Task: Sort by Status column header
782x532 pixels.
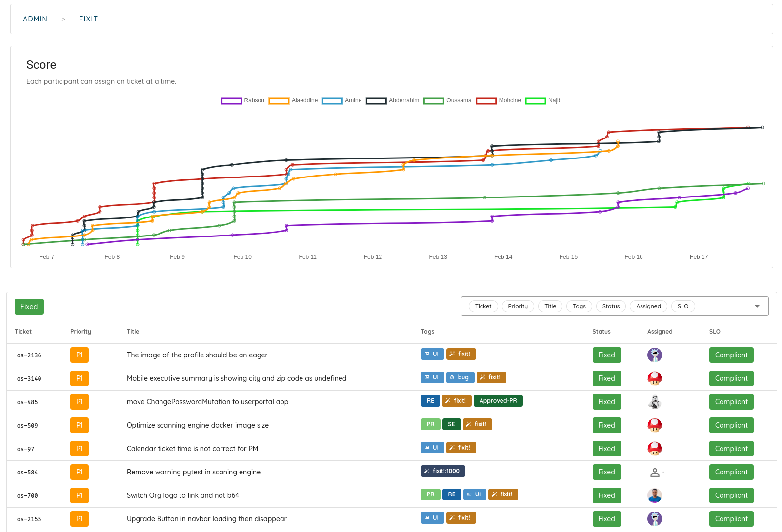Action: click(x=602, y=332)
